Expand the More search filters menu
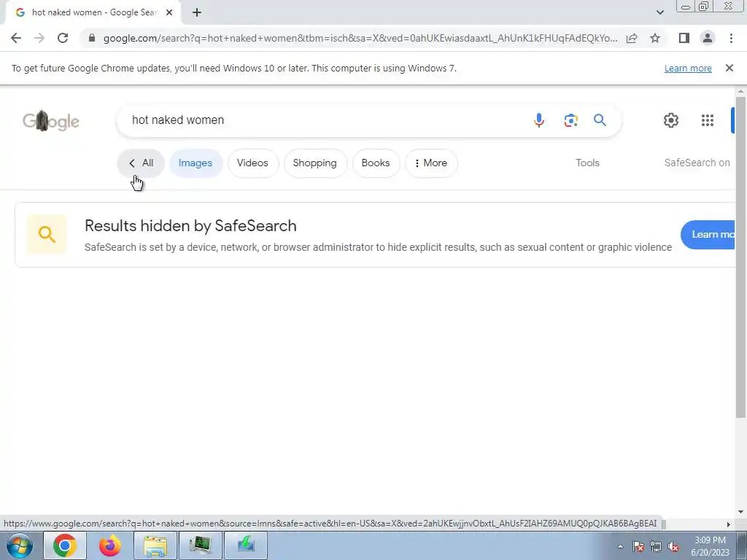The image size is (747, 560). (431, 163)
